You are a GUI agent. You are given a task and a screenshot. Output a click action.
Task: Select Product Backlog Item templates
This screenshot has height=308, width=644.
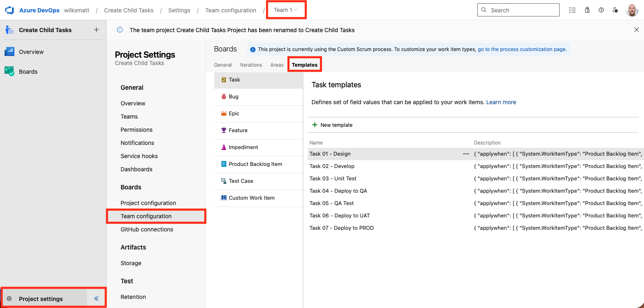point(255,164)
